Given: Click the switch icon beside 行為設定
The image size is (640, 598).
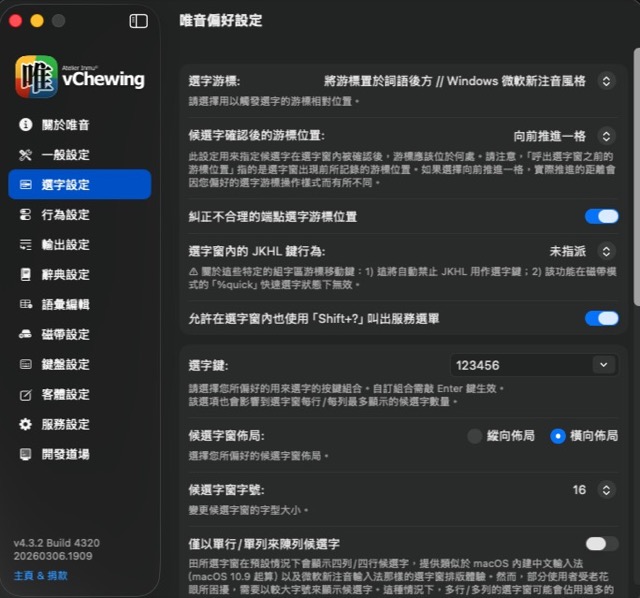Looking at the screenshot, I should [26, 215].
